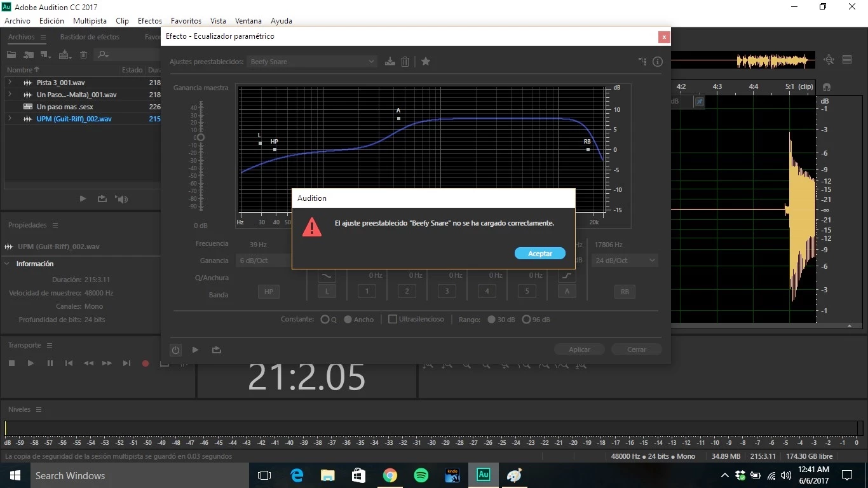Click the Aplicar button
868x488 pixels.
[580, 349]
